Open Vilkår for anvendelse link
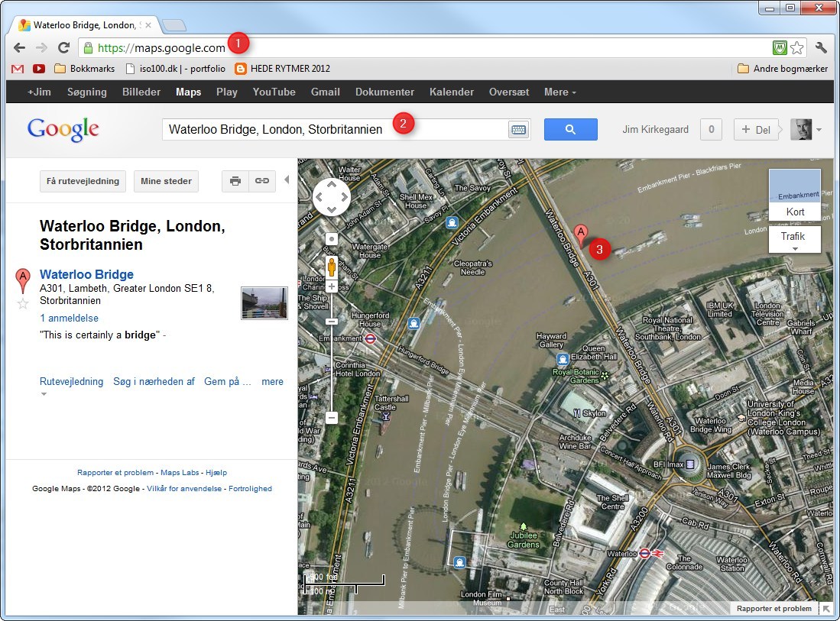Screen dimensions: 840x621 184,489
